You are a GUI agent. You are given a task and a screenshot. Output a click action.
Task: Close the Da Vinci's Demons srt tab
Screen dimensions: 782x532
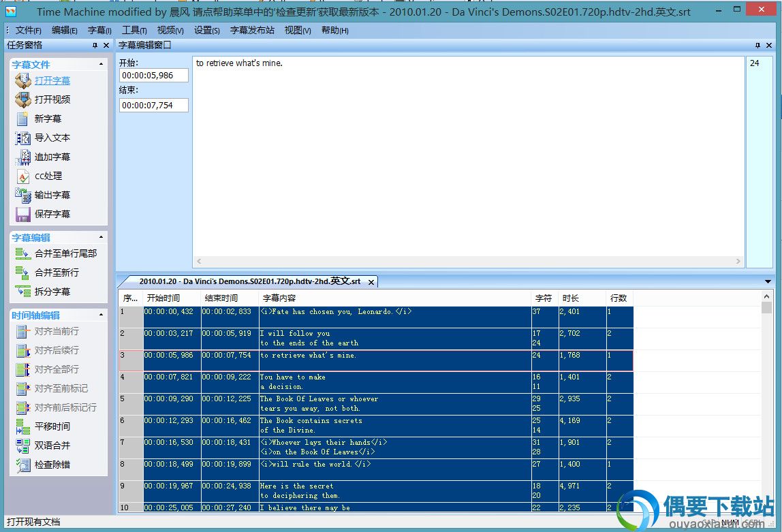(x=371, y=282)
